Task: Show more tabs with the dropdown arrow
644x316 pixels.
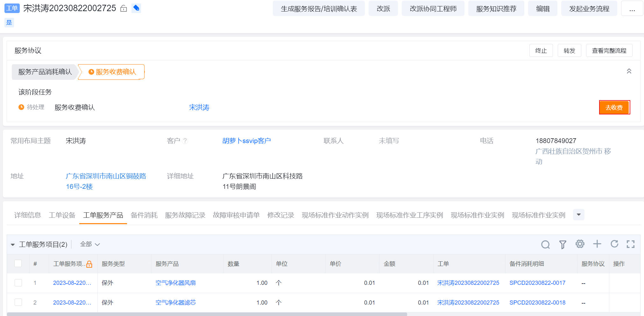Action: [578, 215]
